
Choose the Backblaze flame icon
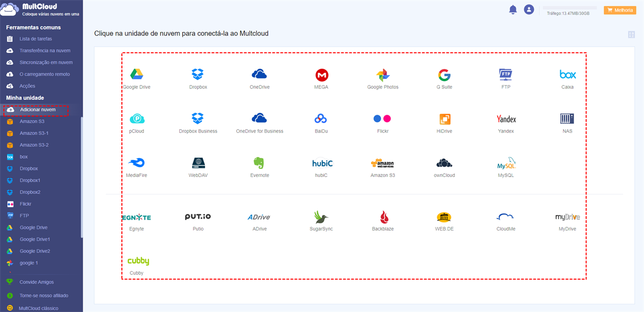coord(383,217)
